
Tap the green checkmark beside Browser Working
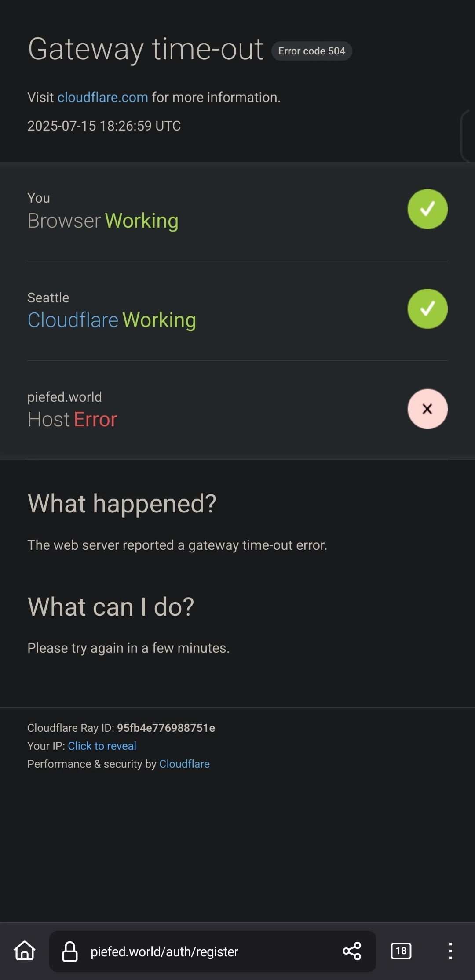point(427,209)
